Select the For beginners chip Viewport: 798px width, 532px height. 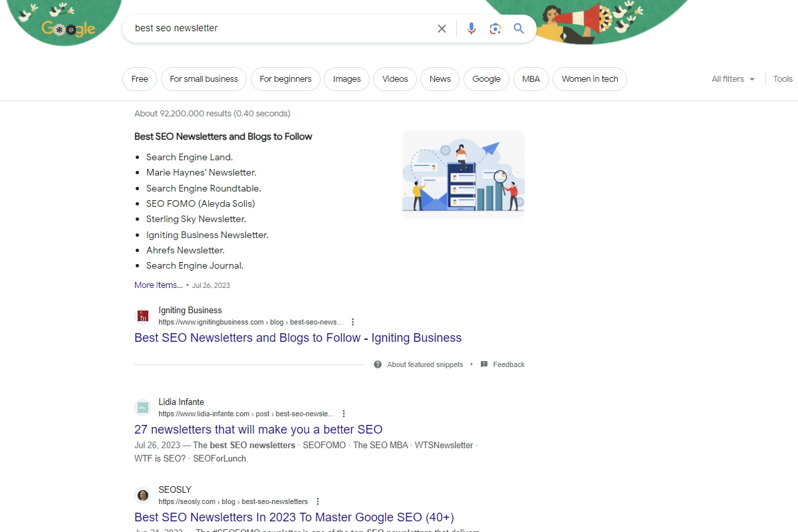click(285, 79)
